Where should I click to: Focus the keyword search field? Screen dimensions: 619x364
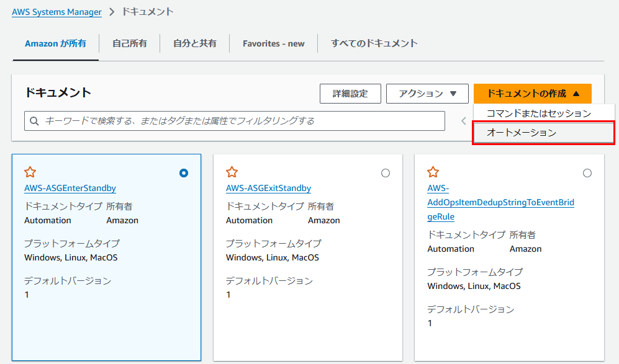[x=235, y=121]
